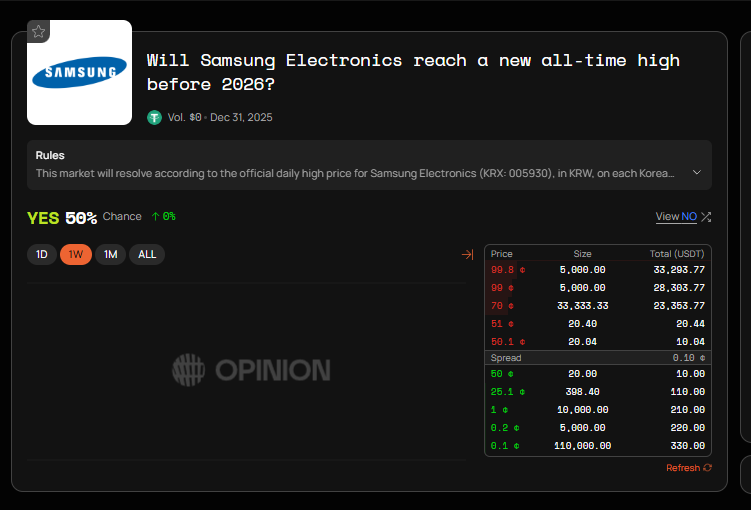Screen dimensions: 751x510
Task: Click the 50 ¢ bid price
Action: pyautogui.click(x=502, y=374)
